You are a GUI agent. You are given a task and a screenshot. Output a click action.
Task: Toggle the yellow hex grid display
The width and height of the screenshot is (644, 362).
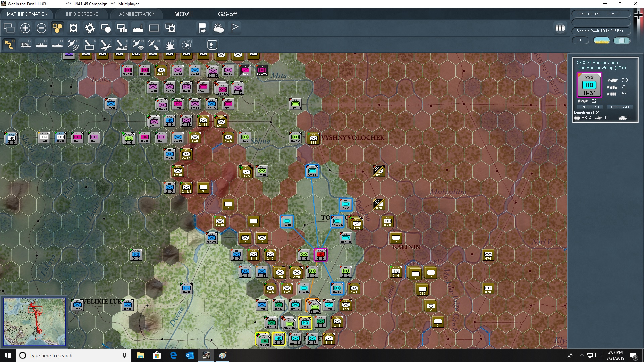coord(57,28)
